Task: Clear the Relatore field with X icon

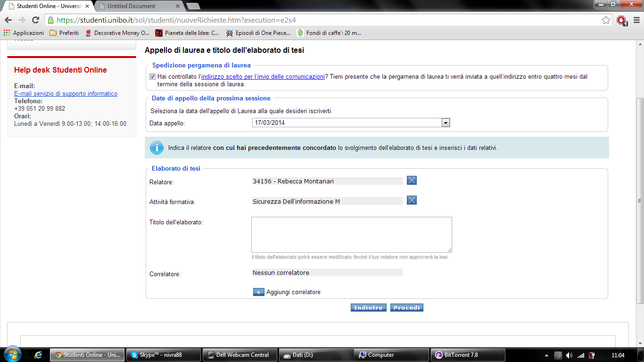Action: (412, 181)
